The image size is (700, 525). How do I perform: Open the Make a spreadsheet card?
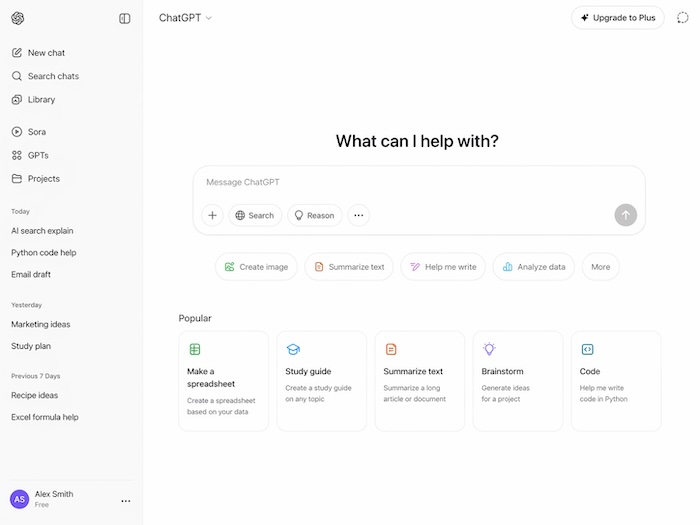click(x=224, y=381)
